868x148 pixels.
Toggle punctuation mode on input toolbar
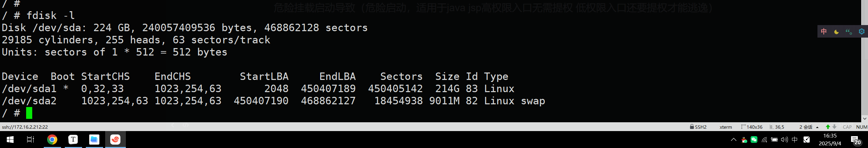pyautogui.click(x=849, y=31)
